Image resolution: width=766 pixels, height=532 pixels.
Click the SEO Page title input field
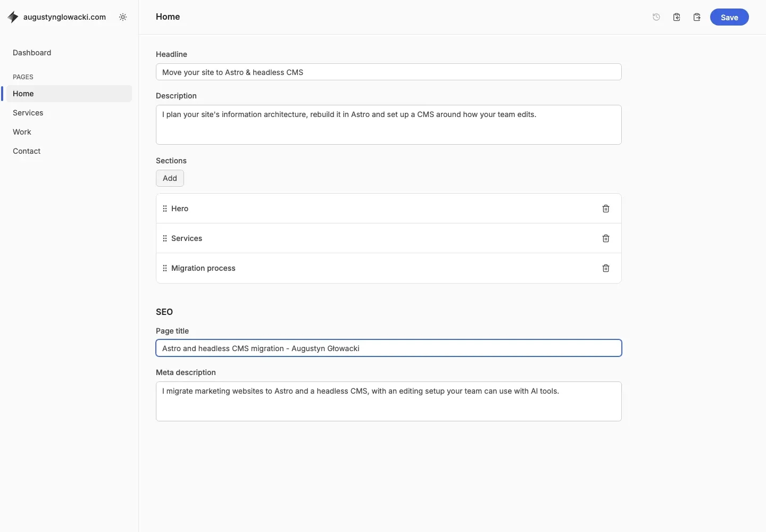(388, 348)
